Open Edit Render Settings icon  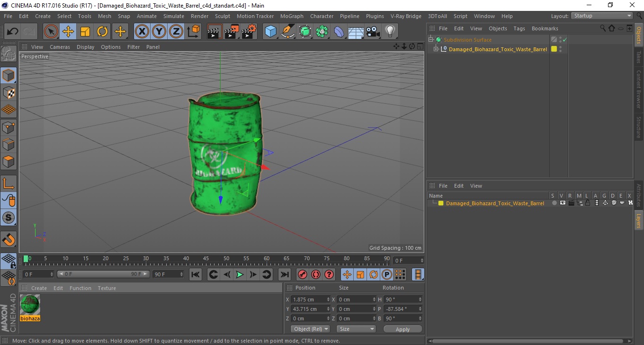coord(249,32)
